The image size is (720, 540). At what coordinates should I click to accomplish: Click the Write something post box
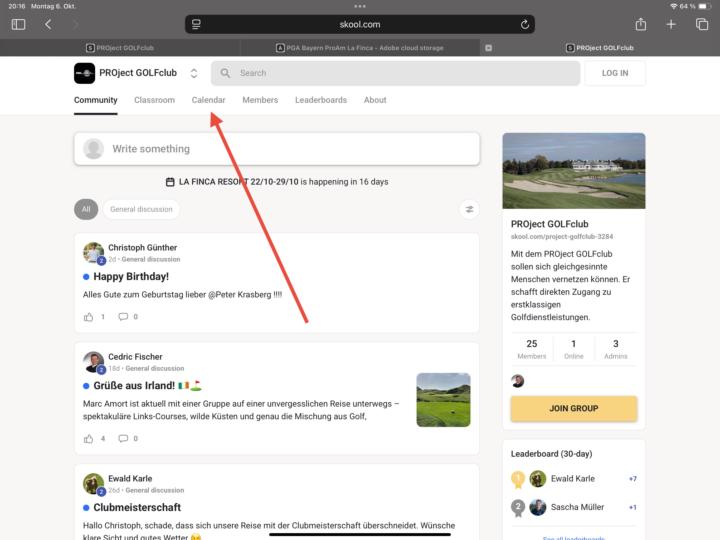277,149
